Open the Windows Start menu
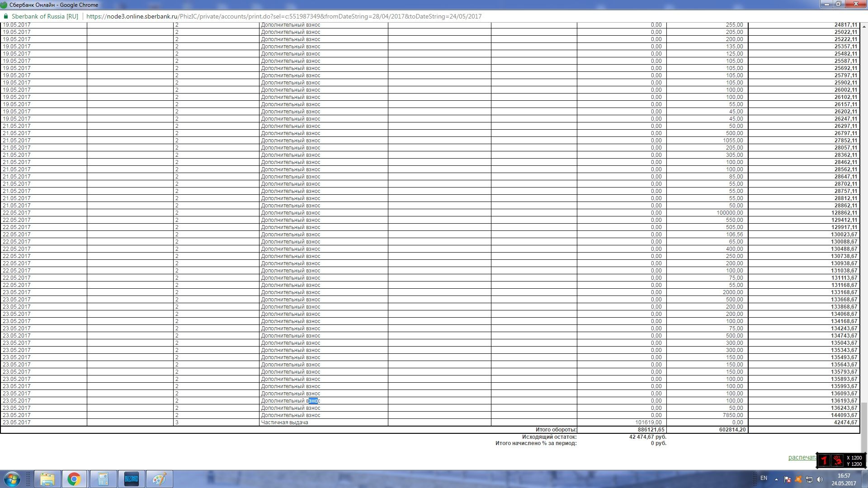 tap(12, 479)
